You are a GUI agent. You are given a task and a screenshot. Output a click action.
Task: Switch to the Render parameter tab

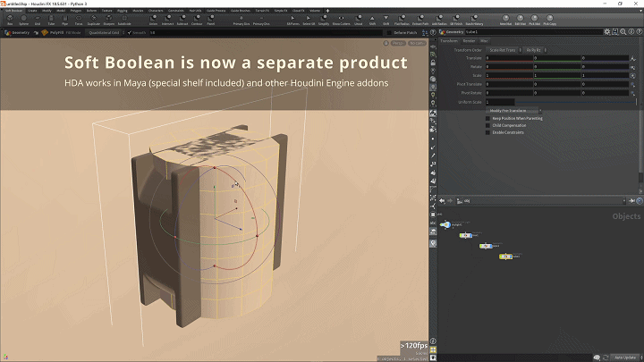coord(469,41)
